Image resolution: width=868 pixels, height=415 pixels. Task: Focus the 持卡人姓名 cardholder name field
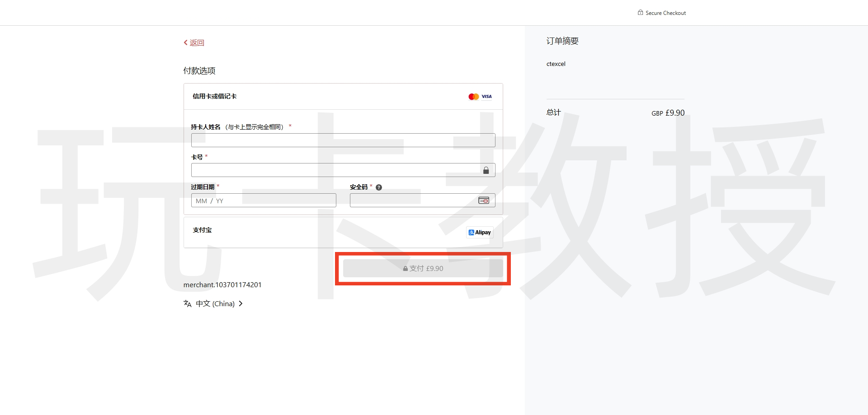(343, 140)
